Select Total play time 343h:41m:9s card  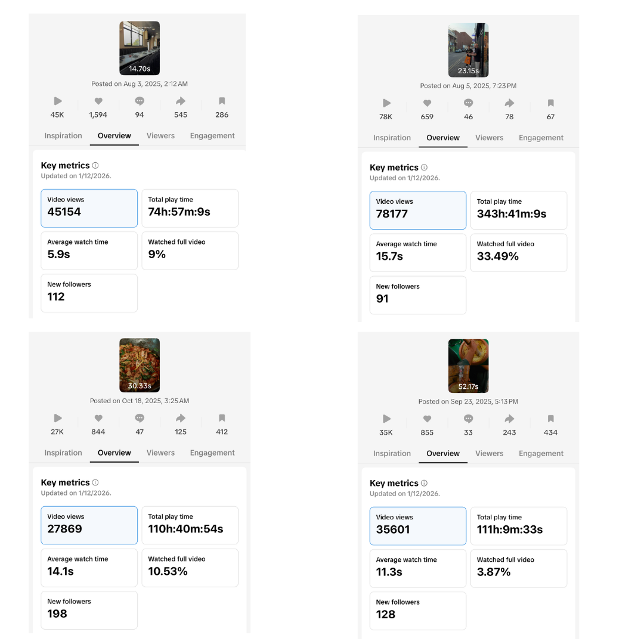pyautogui.click(x=518, y=210)
